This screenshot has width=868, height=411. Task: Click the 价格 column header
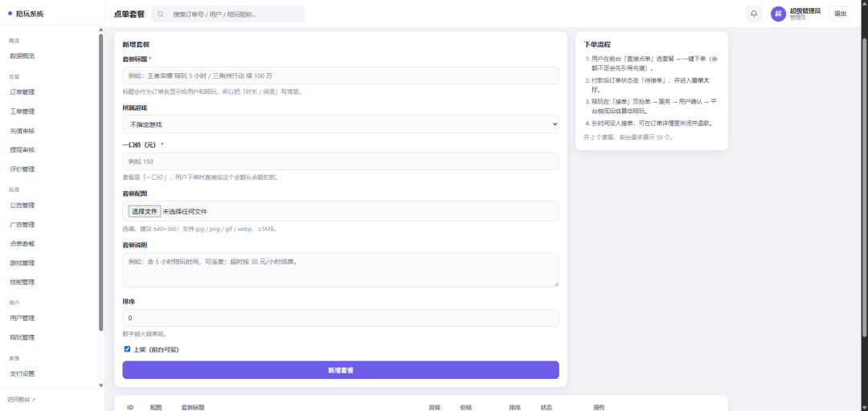point(465,407)
